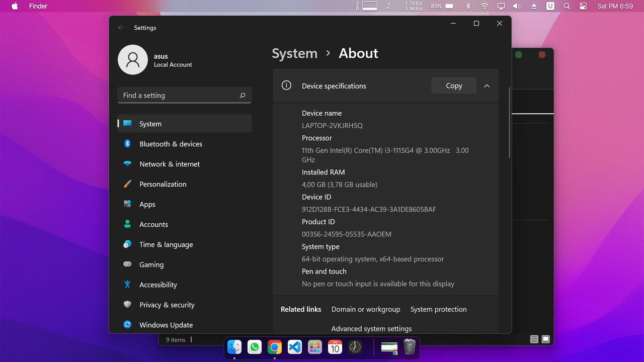Open the volume control in the menu bar
The image size is (644, 362).
517,6
